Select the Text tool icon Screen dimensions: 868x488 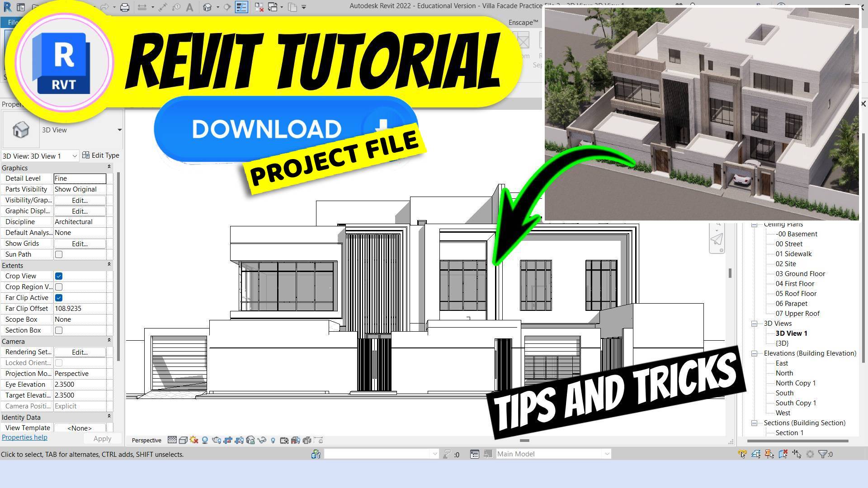[189, 7]
